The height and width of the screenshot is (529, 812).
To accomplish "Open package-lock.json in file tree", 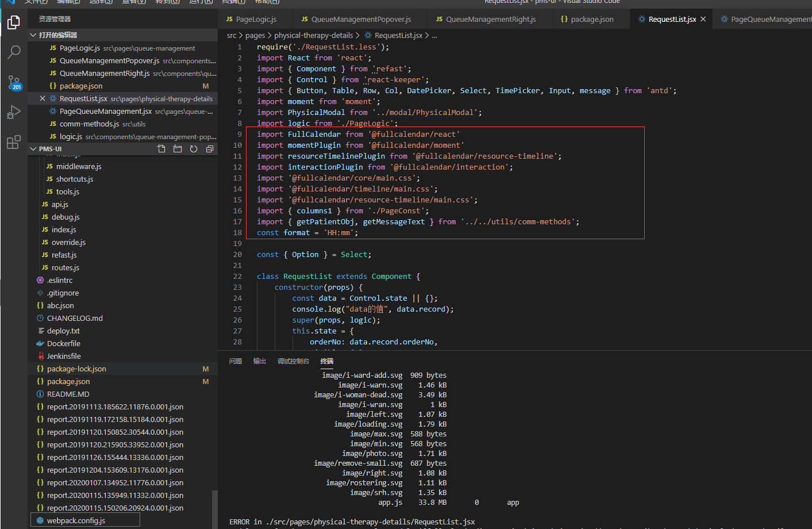I will (122, 369).
